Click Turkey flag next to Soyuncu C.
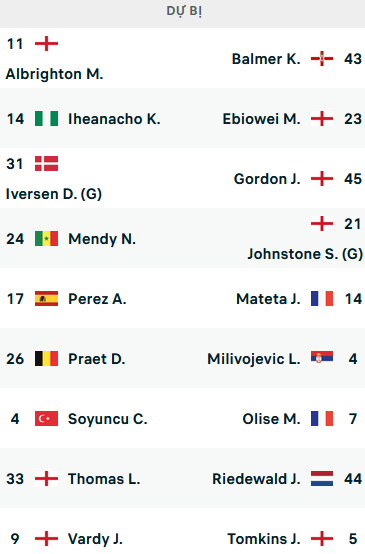This screenshot has height=554, width=365. pos(46,419)
